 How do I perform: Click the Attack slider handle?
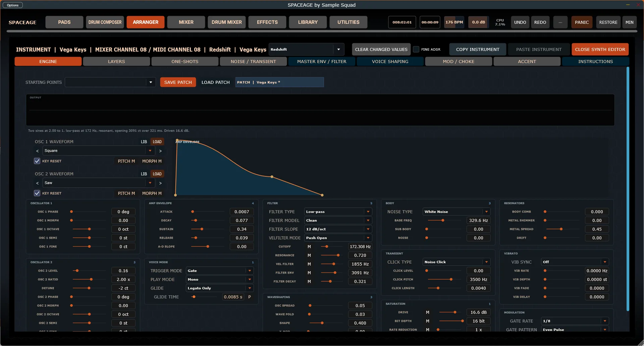pos(193,212)
